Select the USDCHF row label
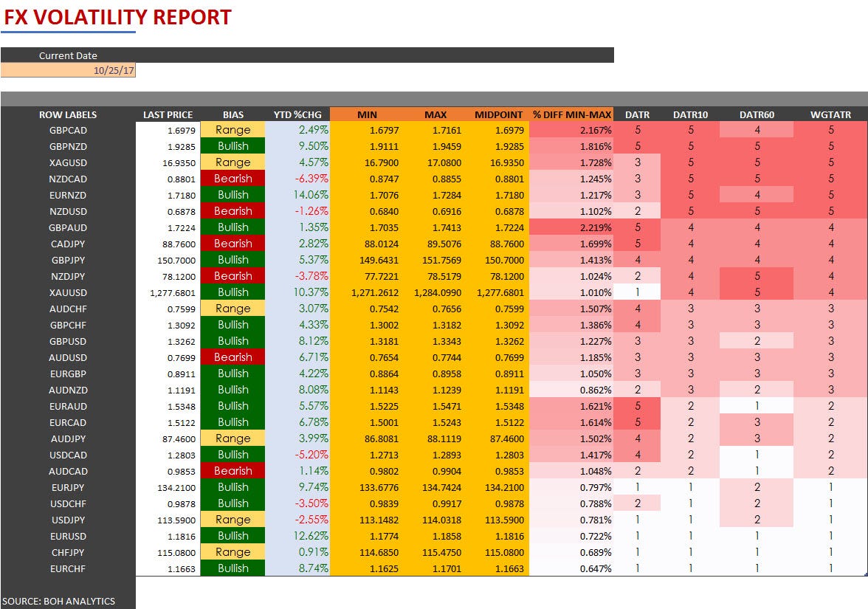 coord(68,503)
